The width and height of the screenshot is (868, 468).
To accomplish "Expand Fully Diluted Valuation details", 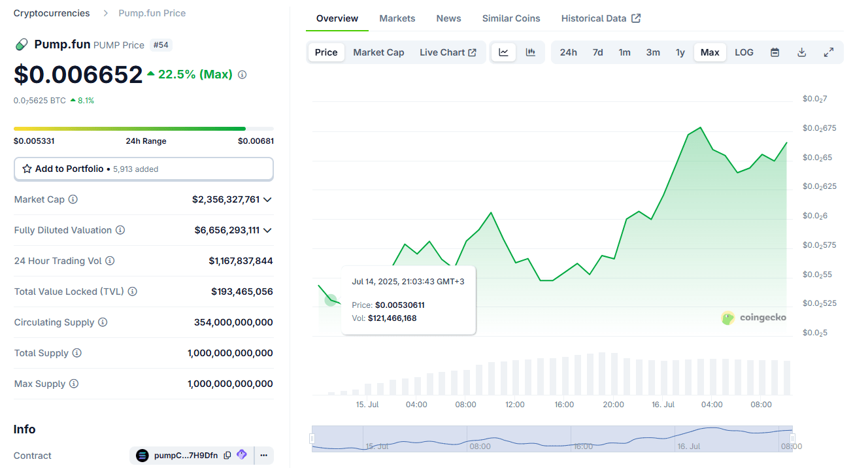I will coord(267,230).
